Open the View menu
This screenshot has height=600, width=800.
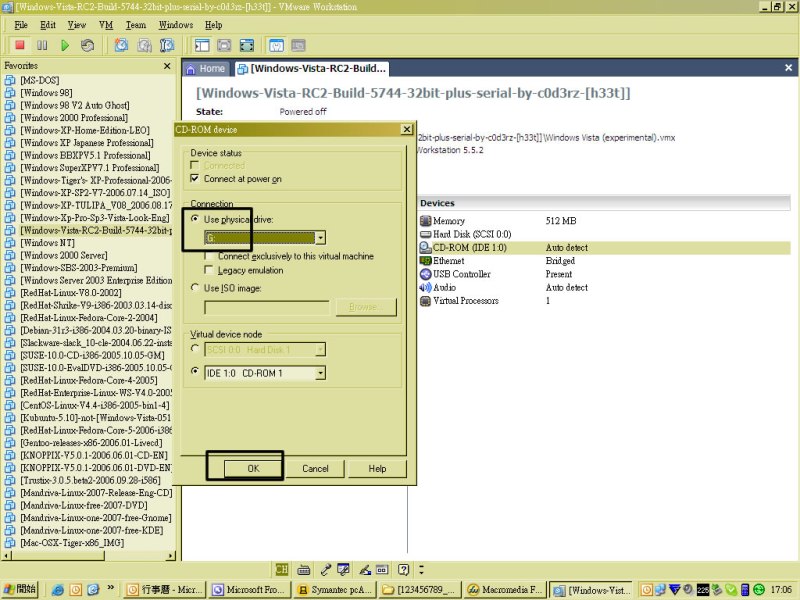(77, 25)
